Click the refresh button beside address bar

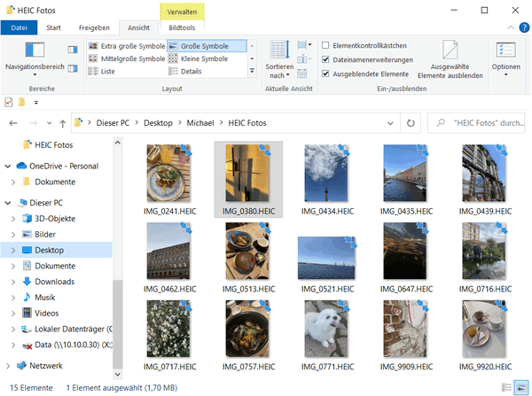(411, 123)
